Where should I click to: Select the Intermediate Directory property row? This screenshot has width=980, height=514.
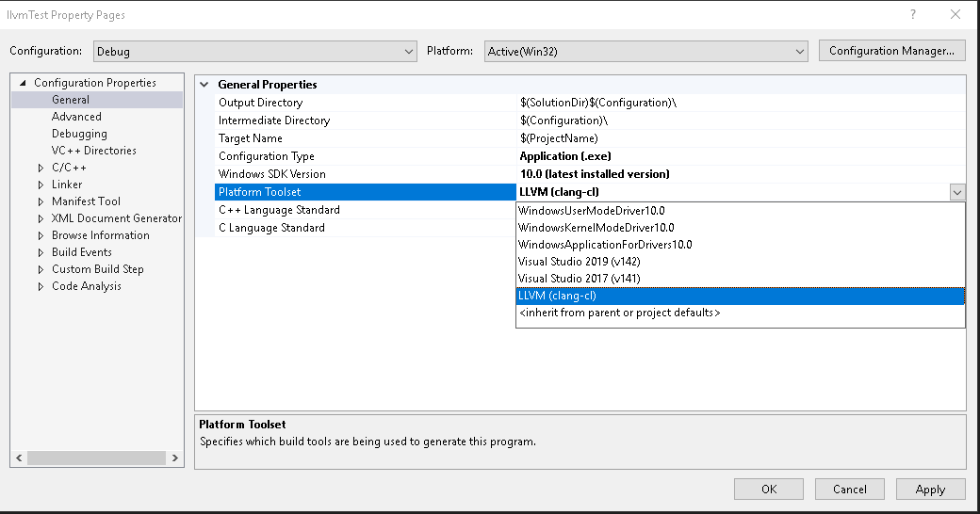coord(590,120)
